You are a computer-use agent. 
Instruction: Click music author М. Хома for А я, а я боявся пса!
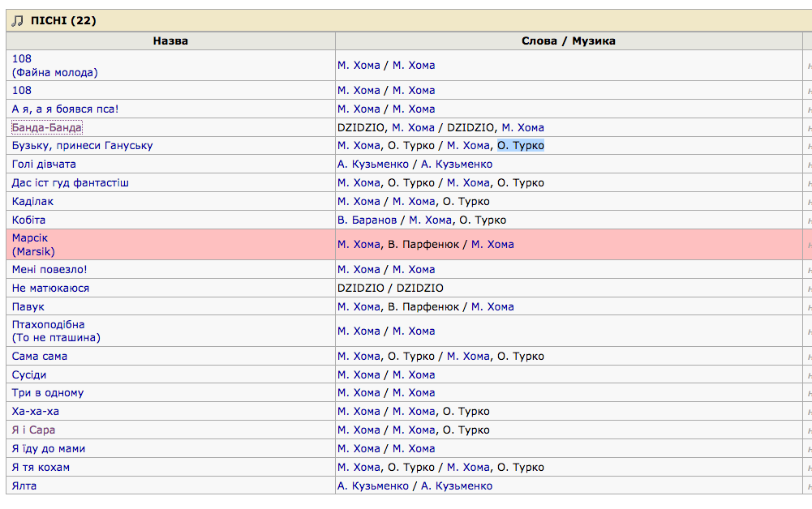pos(414,109)
